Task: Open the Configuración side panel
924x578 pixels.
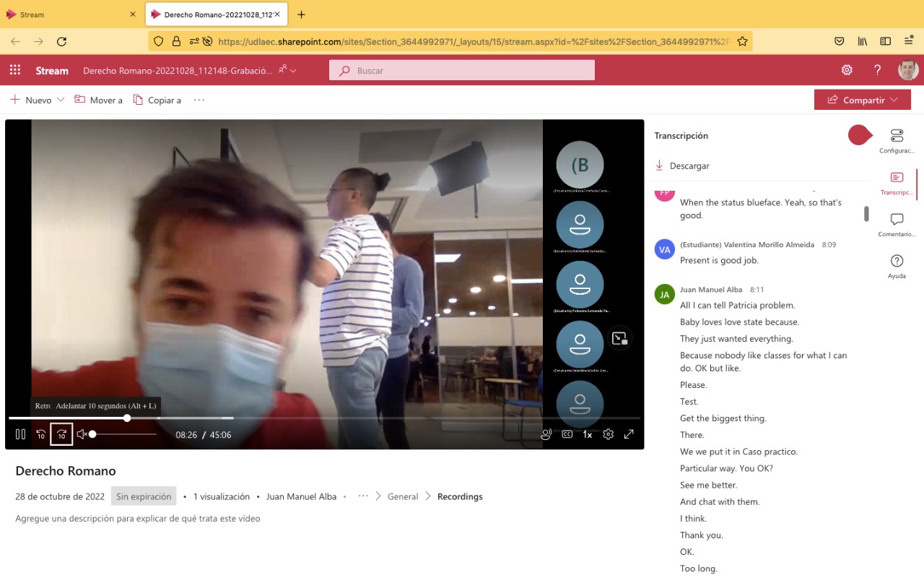Action: pos(897,140)
